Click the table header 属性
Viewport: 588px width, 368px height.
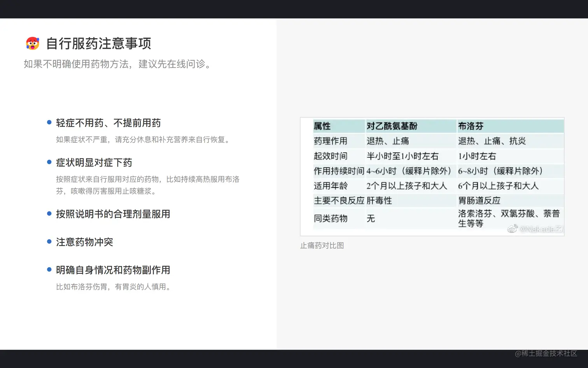point(322,126)
